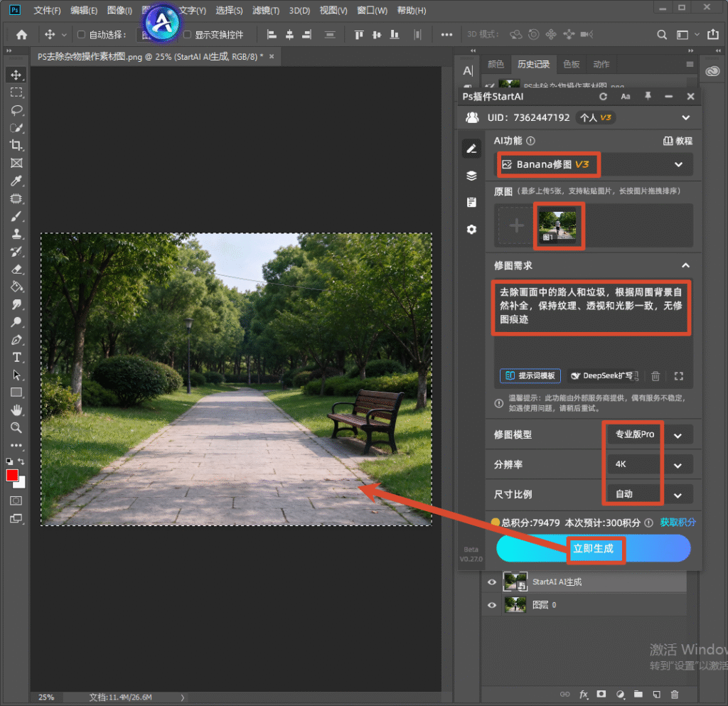Open the 滤镜(T) menu
The width and height of the screenshot is (728, 706).
[x=266, y=10]
